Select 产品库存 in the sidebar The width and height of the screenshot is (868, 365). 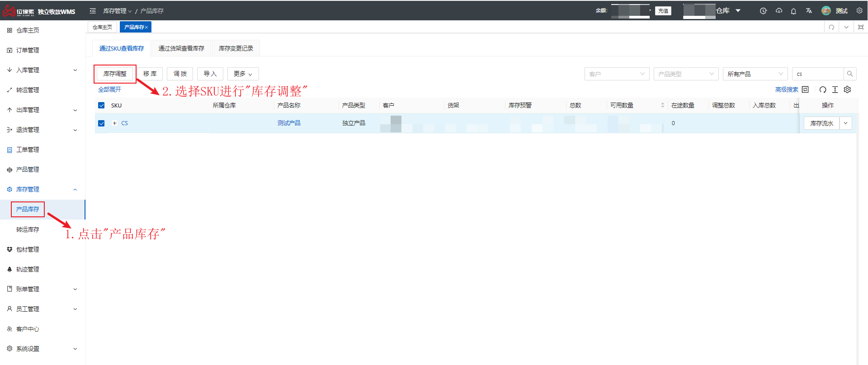[x=28, y=209]
